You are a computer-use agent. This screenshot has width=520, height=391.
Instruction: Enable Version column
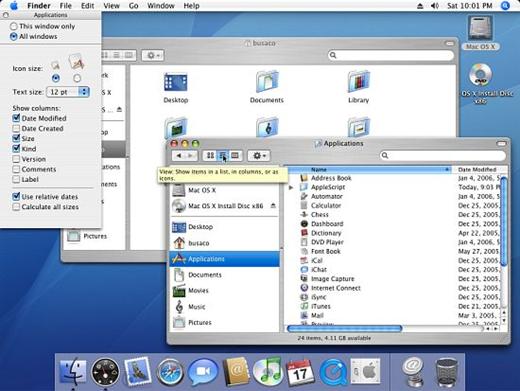16,159
